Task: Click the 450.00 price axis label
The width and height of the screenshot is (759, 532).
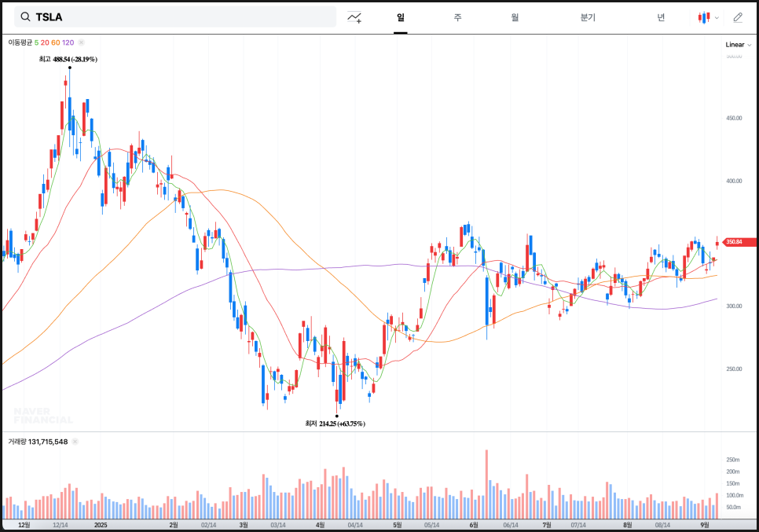Action: [x=734, y=118]
